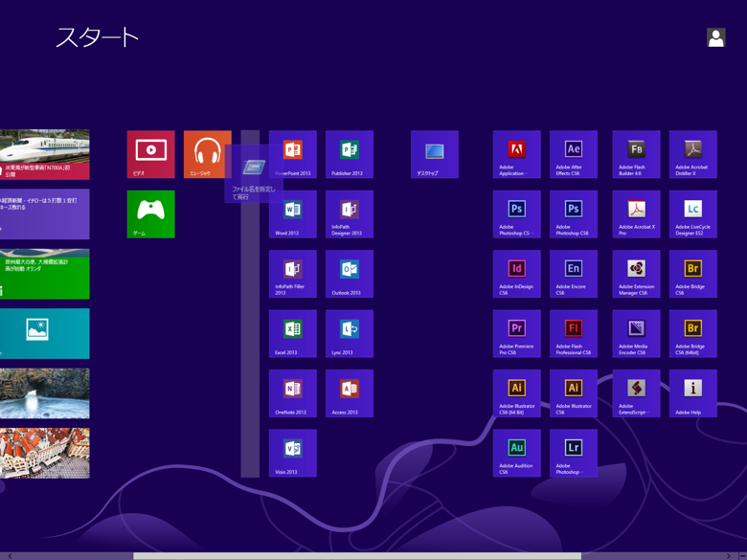Launch Adobe Audition CS6
The image size is (747, 560).
click(x=517, y=453)
